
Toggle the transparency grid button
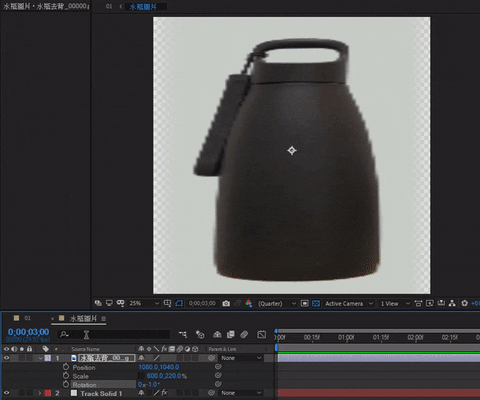tap(316, 303)
